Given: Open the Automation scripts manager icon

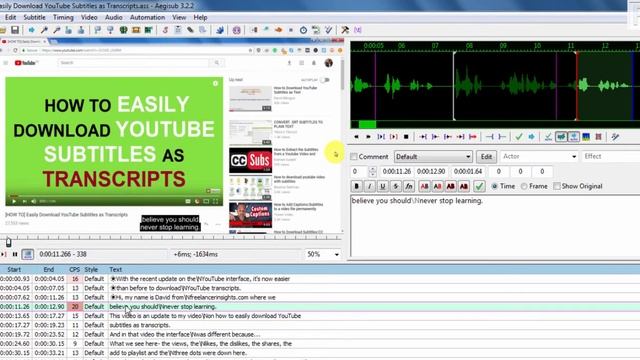Looking at the screenshot, I should (x=220, y=30).
